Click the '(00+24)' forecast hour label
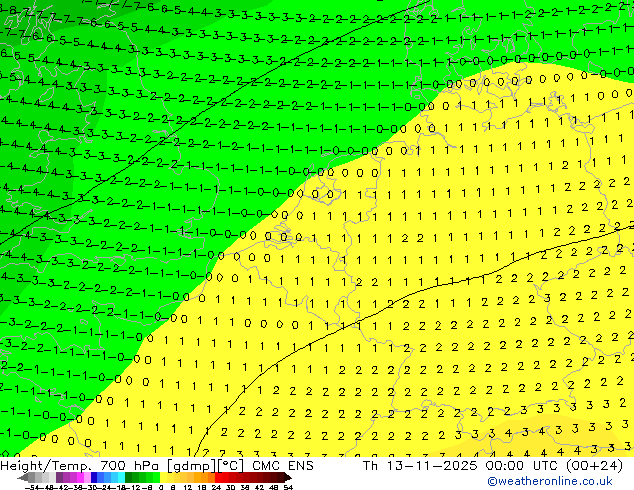The width and height of the screenshot is (634, 490). 594,466
